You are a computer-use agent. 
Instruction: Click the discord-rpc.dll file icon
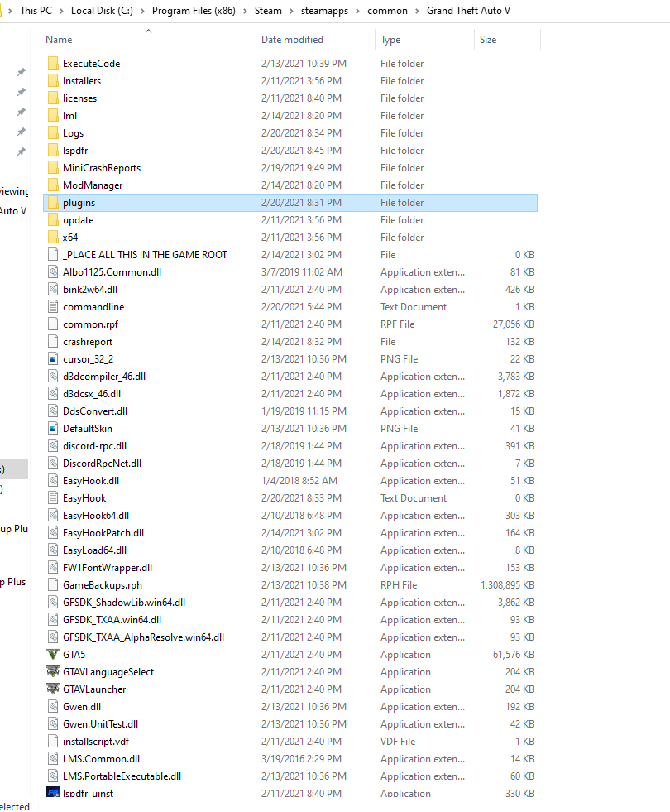[x=53, y=446]
